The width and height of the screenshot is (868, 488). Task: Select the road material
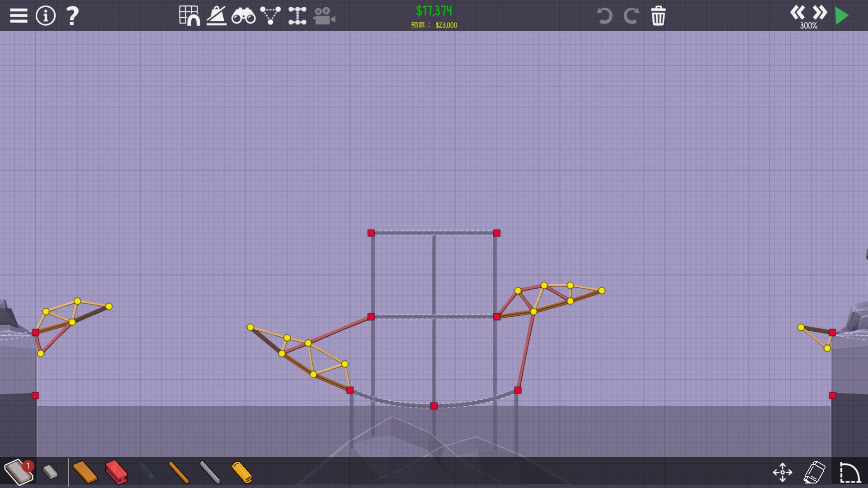(18, 472)
